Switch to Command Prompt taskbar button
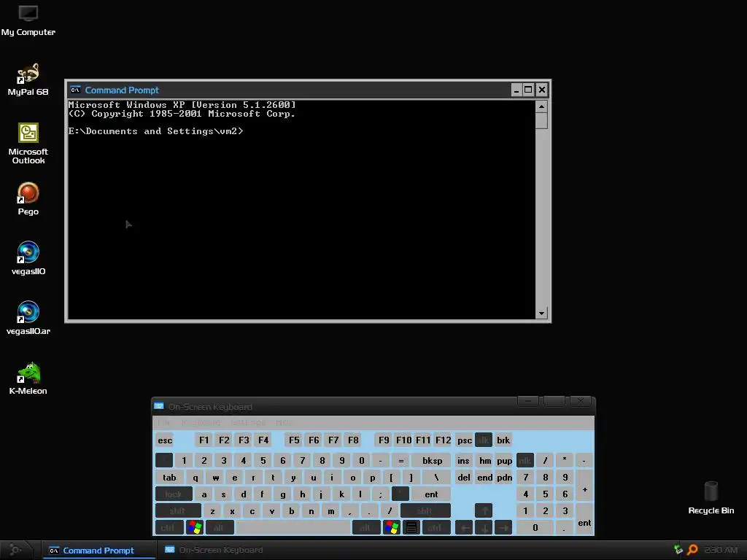The width and height of the screenshot is (747, 560). pyautogui.click(x=98, y=550)
